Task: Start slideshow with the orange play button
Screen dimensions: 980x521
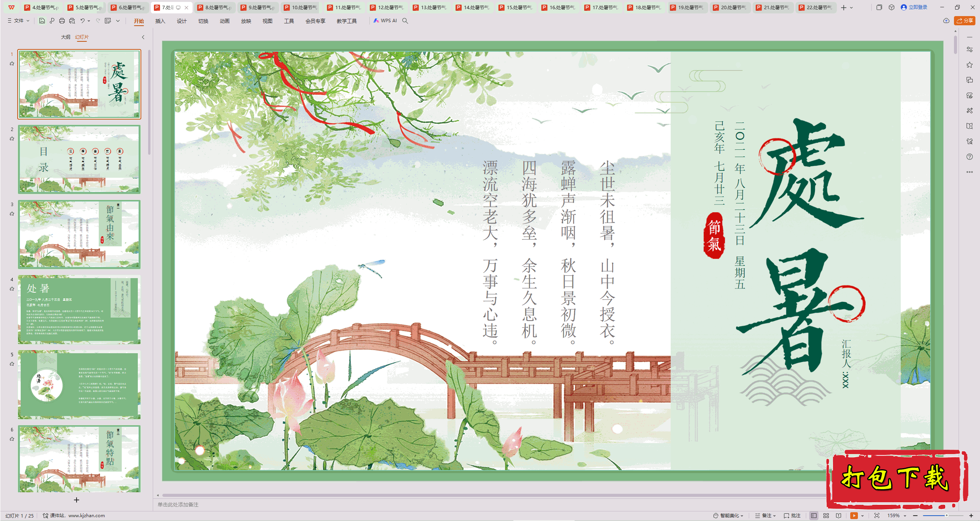Action: 854,516
